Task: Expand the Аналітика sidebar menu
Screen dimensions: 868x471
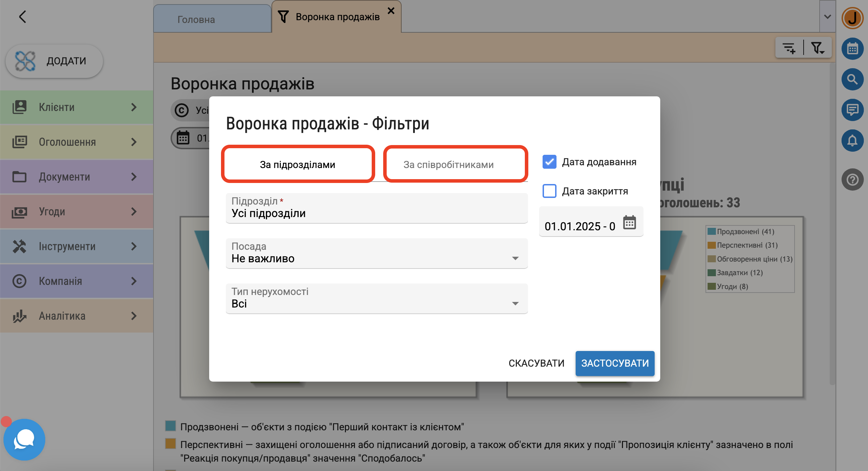Action: tap(77, 316)
